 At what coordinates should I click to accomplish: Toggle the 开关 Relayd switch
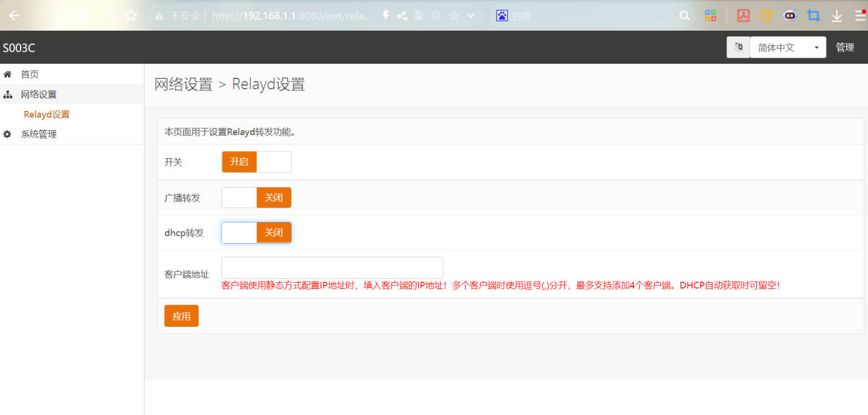point(256,162)
